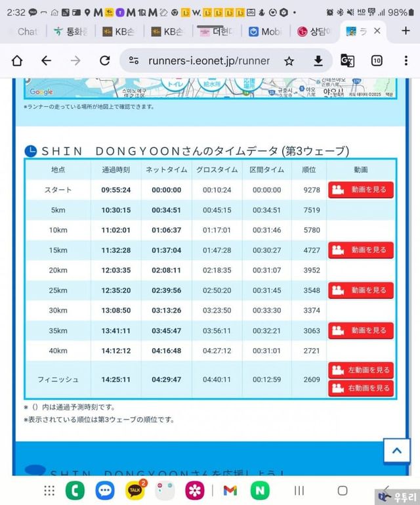Image resolution: width=420 pixels, height=505 pixels.
Task: Tap the Android home navigation button
Action: pyautogui.click(x=343, y=491)
